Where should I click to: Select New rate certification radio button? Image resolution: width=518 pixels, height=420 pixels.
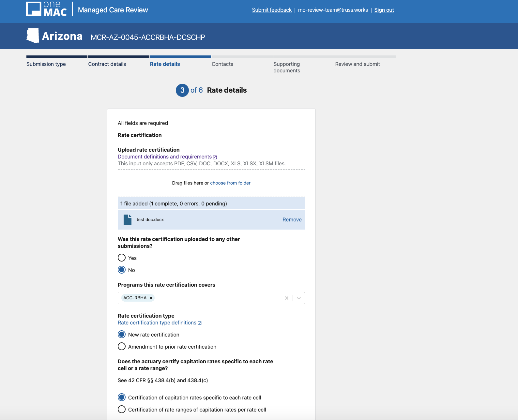(x=122, y=335)
